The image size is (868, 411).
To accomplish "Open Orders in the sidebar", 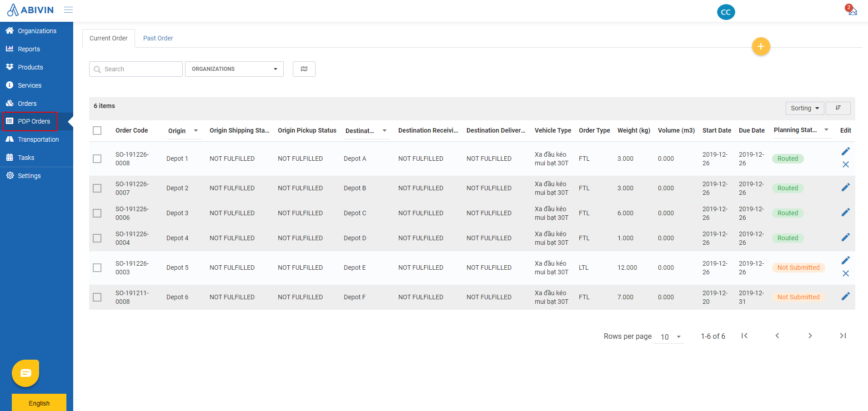I will coord(36,104).
